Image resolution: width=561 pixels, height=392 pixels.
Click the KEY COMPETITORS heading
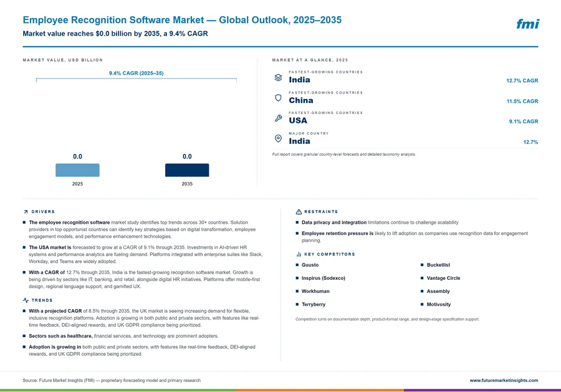point(330,254)
